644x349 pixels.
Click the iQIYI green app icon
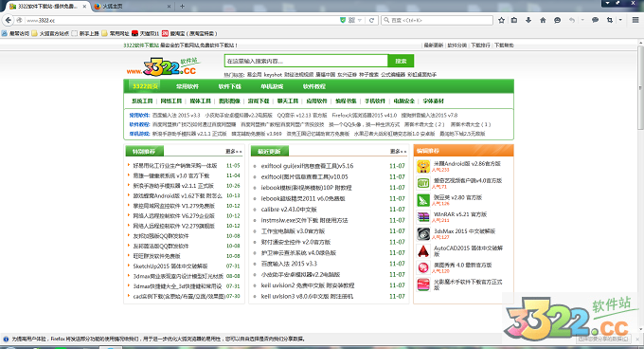(423, 183)
